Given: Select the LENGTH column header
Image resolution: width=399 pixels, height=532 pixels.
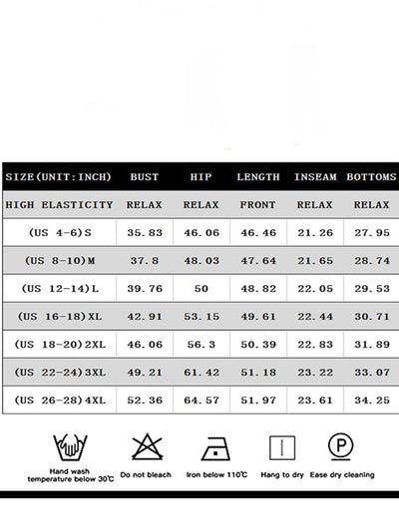Looking at the screenshot, I should click(258, 177).
